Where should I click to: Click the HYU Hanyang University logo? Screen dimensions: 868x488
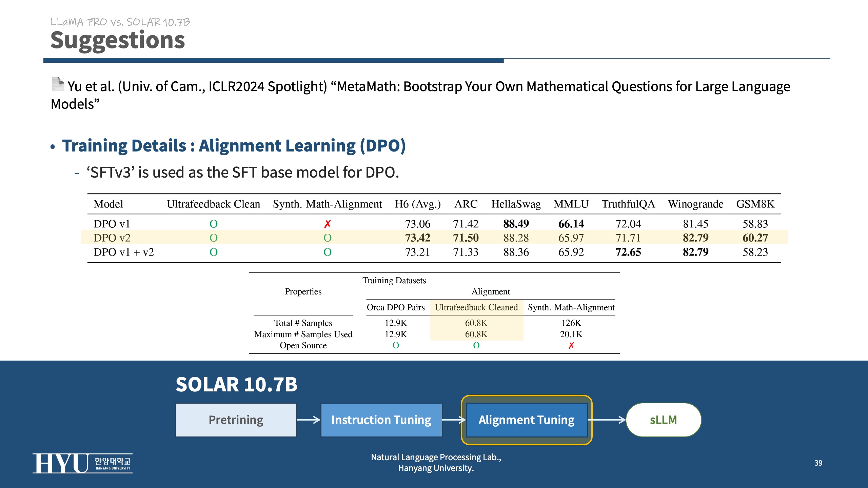[x=82, y=463]
